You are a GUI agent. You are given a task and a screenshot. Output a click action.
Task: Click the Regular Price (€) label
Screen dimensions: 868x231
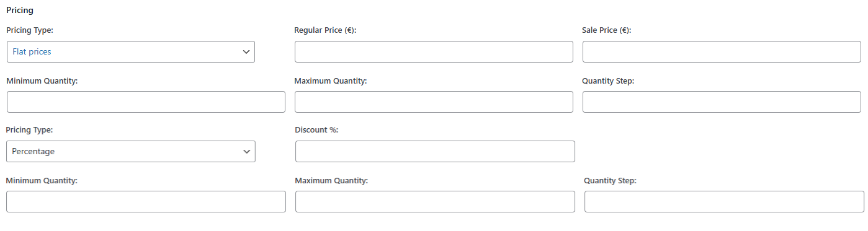[x=325, y=30]
